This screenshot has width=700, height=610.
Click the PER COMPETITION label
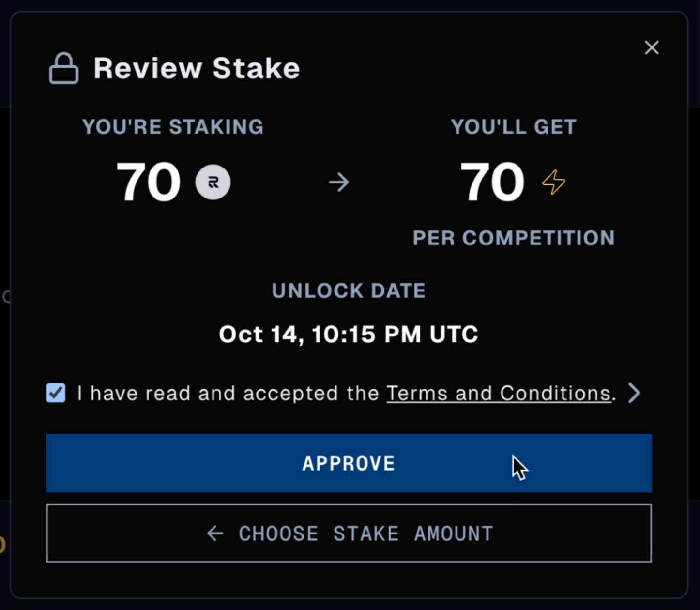coord(514,238)
